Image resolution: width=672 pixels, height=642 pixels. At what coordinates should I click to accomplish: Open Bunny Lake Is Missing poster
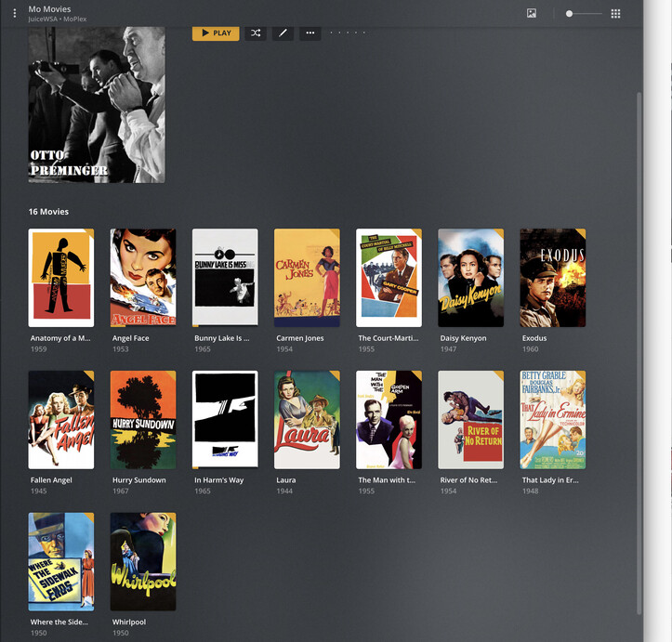225,278
